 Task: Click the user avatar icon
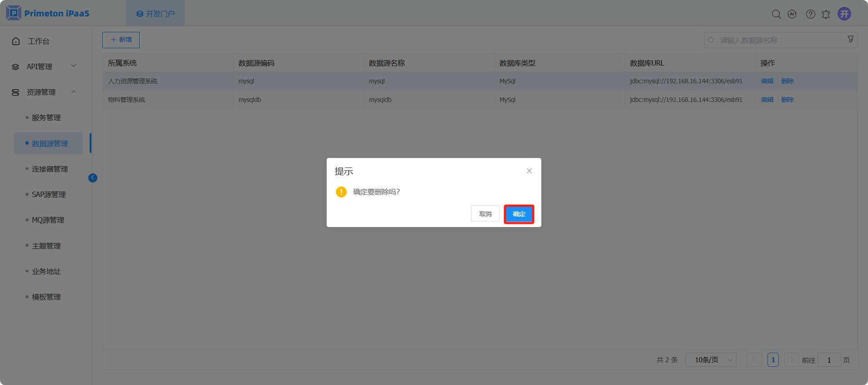(x=844, y=14)
